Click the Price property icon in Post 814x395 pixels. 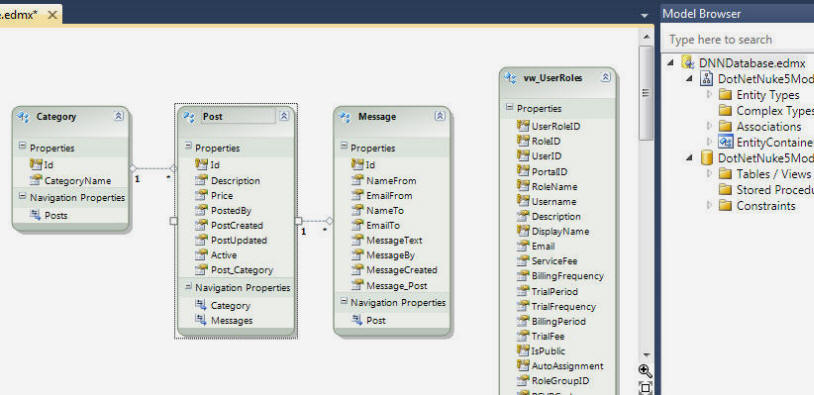(x=201, y=195)
